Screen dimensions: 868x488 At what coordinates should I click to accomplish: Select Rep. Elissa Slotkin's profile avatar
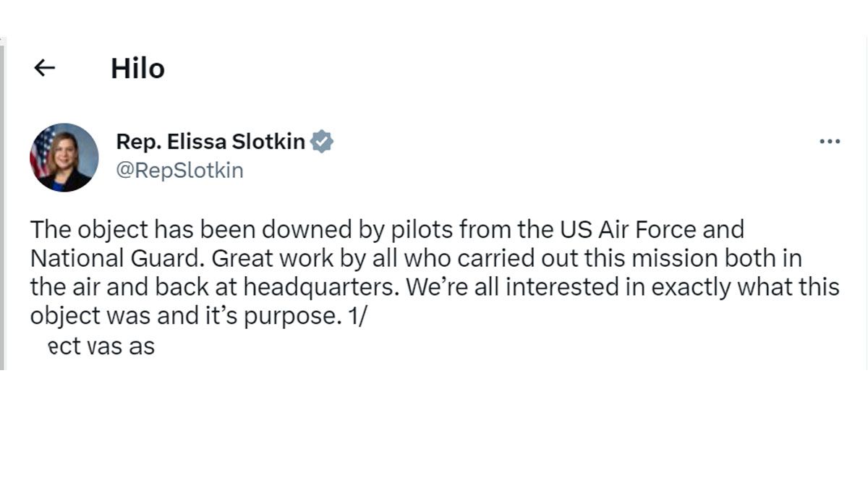[64, 157]
